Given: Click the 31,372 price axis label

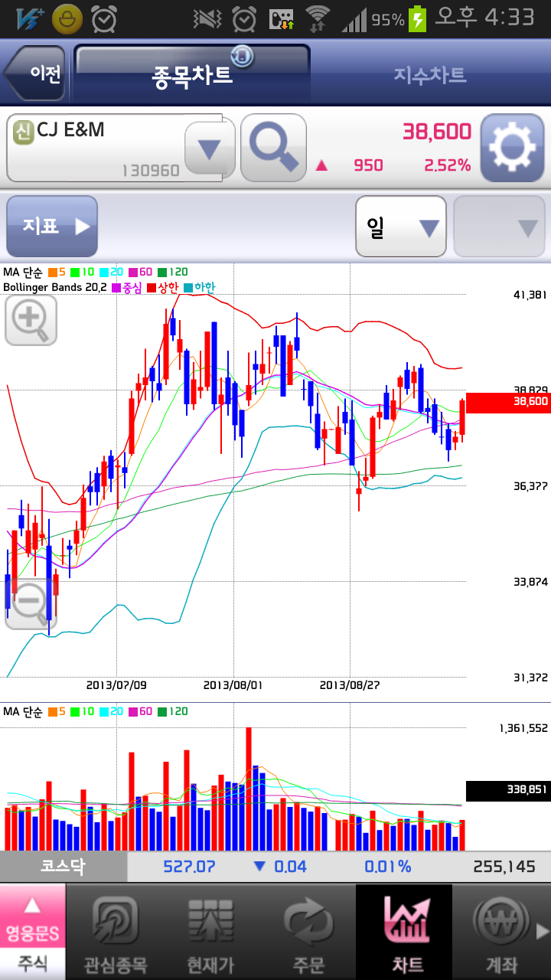Looking at the screenshot, I should (x=530, y=678).
